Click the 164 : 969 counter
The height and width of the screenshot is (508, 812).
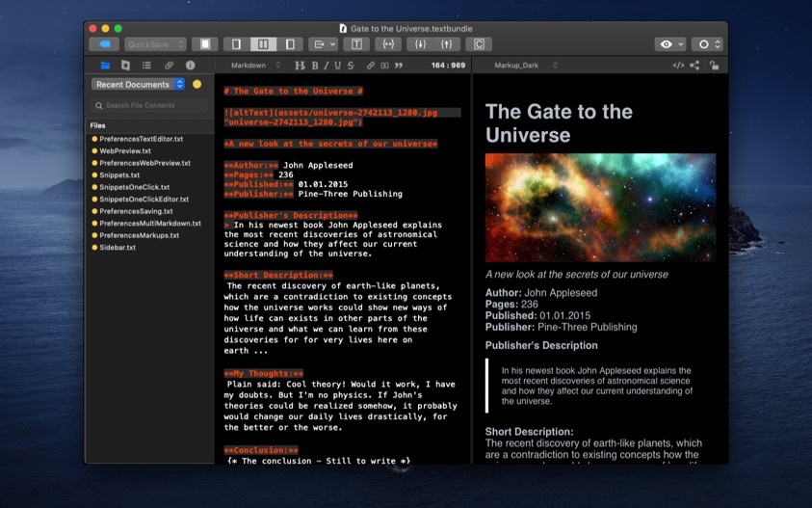point(448,66)
